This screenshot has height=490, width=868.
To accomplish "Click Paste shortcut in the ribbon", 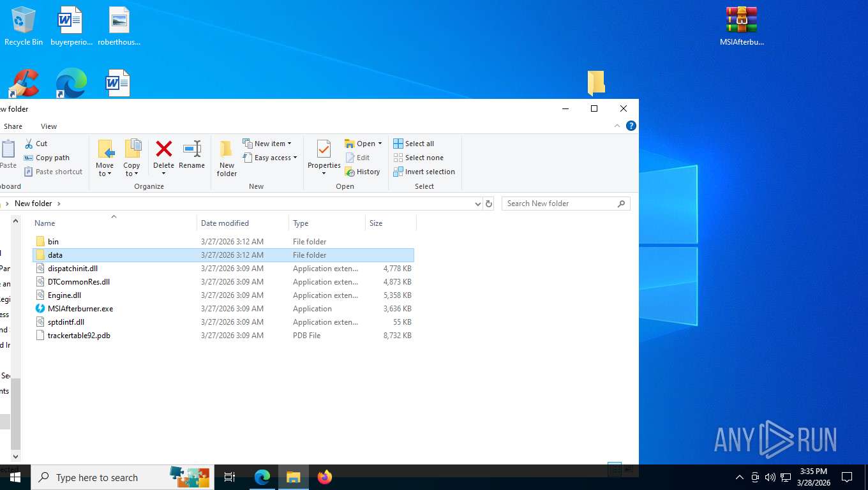I will (53, 172).
